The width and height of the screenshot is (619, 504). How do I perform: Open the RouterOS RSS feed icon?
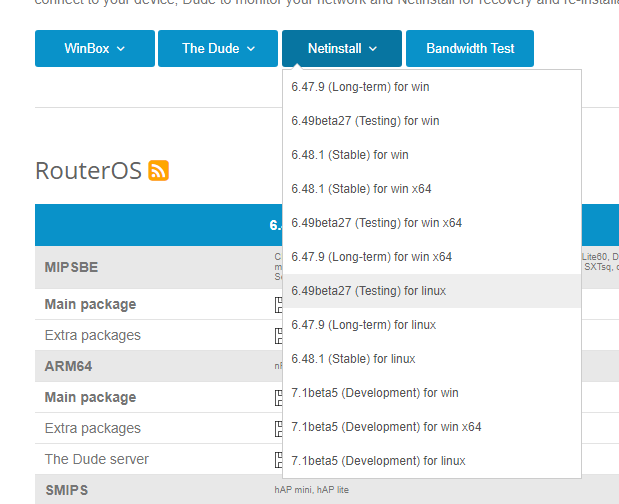click(x=159, y=170)
